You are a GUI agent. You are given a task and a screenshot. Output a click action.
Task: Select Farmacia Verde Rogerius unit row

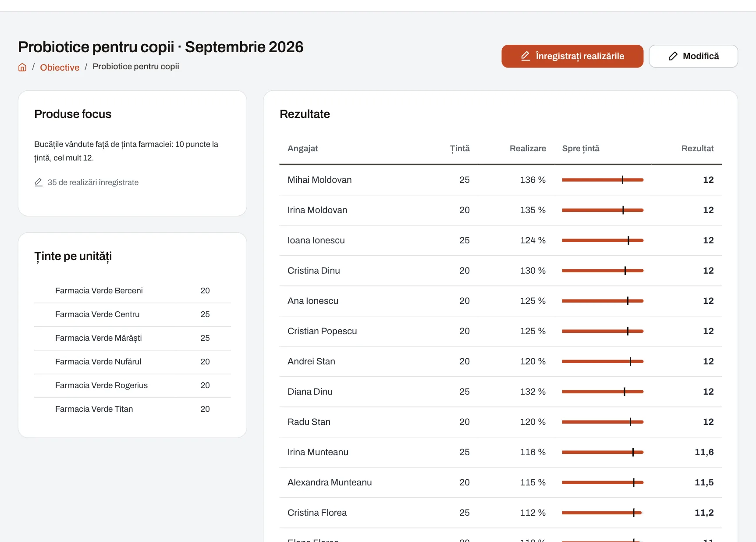point(132,385)
